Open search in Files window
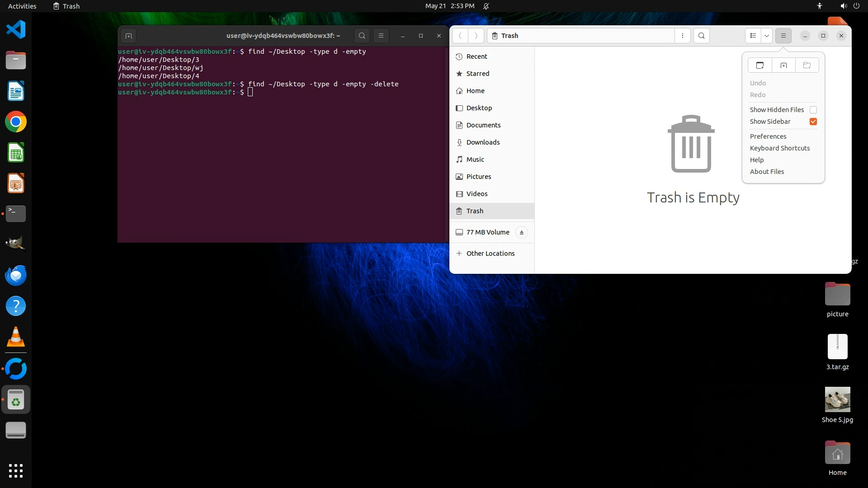868x488 pixels. point(701,36)
